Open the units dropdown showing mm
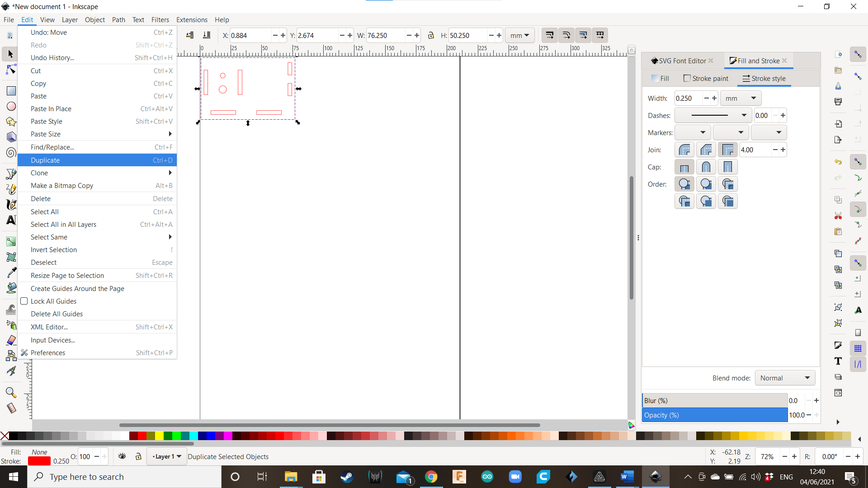Image resolution: width=868 pixels, height=488 pixels. pyautogui.click(x=519, y=35)
